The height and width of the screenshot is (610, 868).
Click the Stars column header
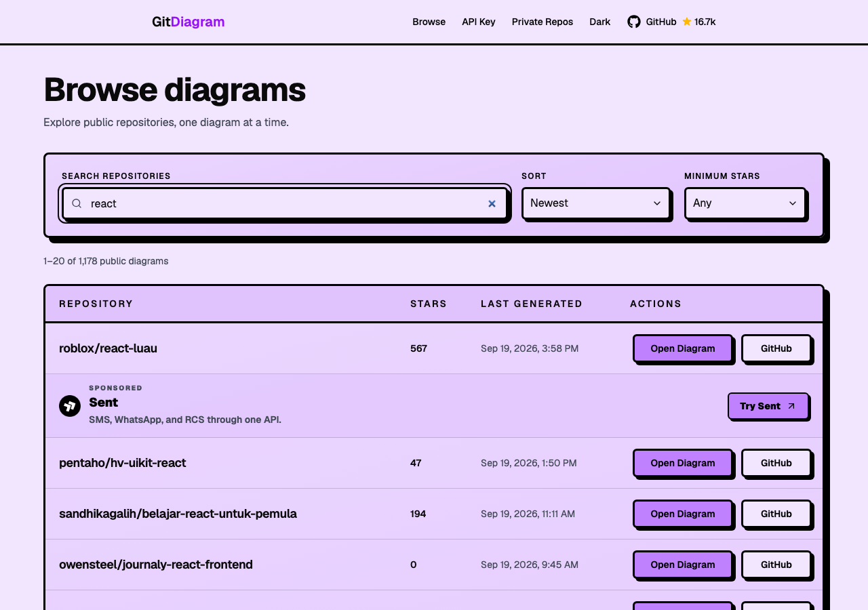point(429,304)
